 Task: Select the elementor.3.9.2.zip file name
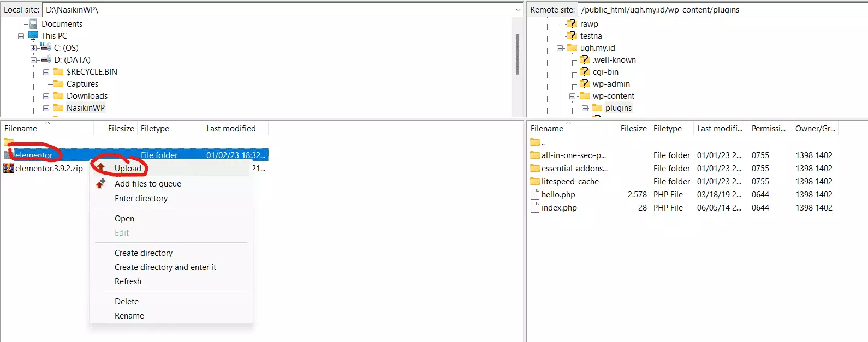click(49, 169)
